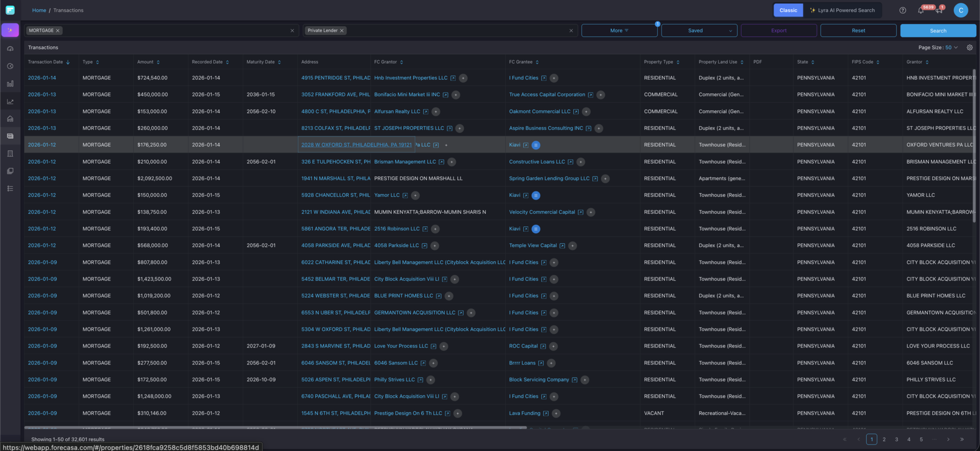Switch to Lyra AI Powered Search
This screenshot has height=451, width=980.
point(842,10)
